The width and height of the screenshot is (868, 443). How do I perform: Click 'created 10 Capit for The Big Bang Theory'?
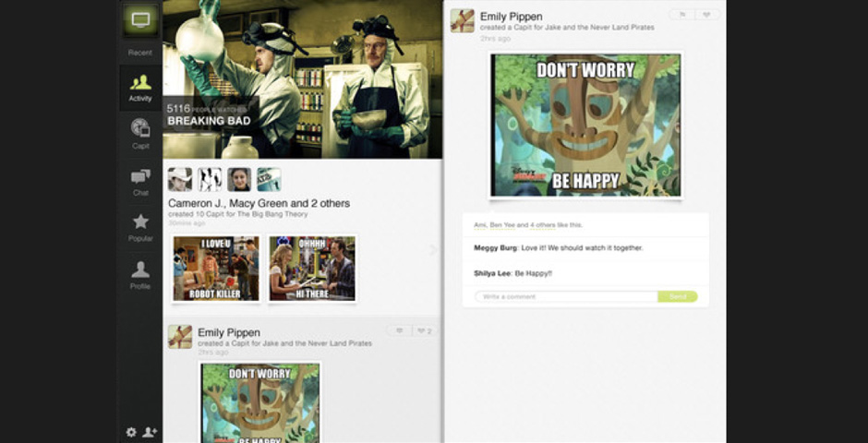[238, 214]
